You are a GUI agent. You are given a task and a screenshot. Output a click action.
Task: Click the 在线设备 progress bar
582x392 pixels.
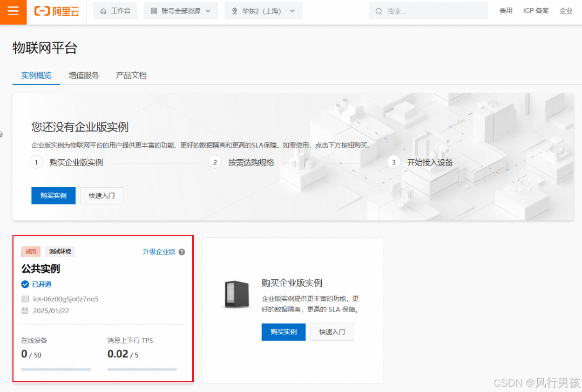(56, 369)
